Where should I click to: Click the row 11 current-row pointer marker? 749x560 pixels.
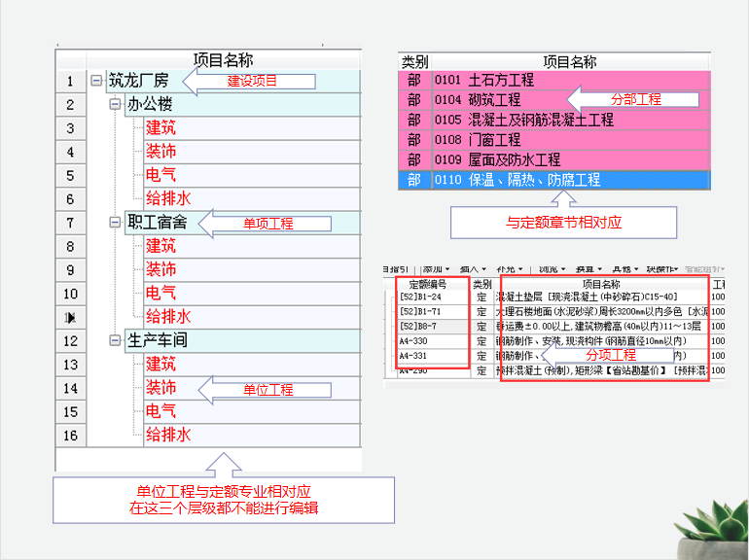click(71, 317)
